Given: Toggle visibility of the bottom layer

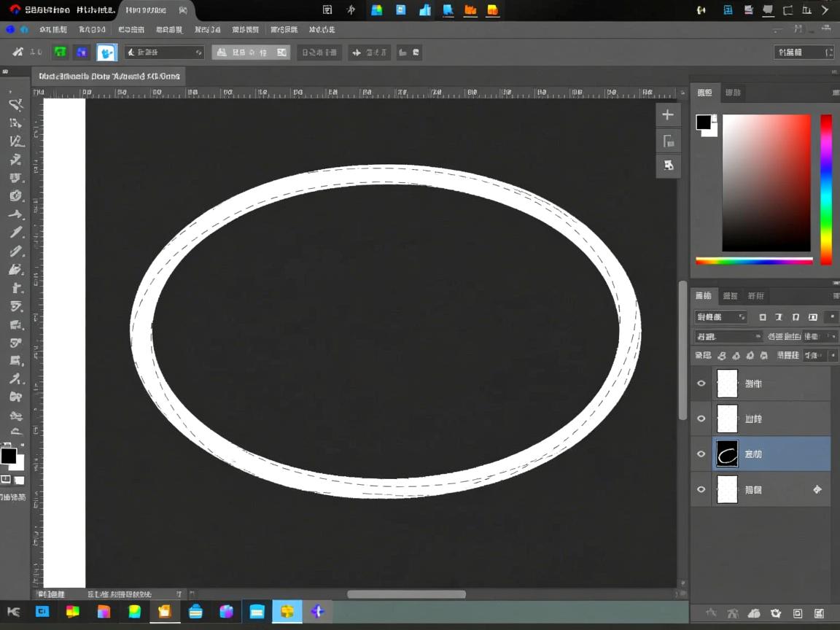Looking at the screenshot, I should click(x=701, y=490).
